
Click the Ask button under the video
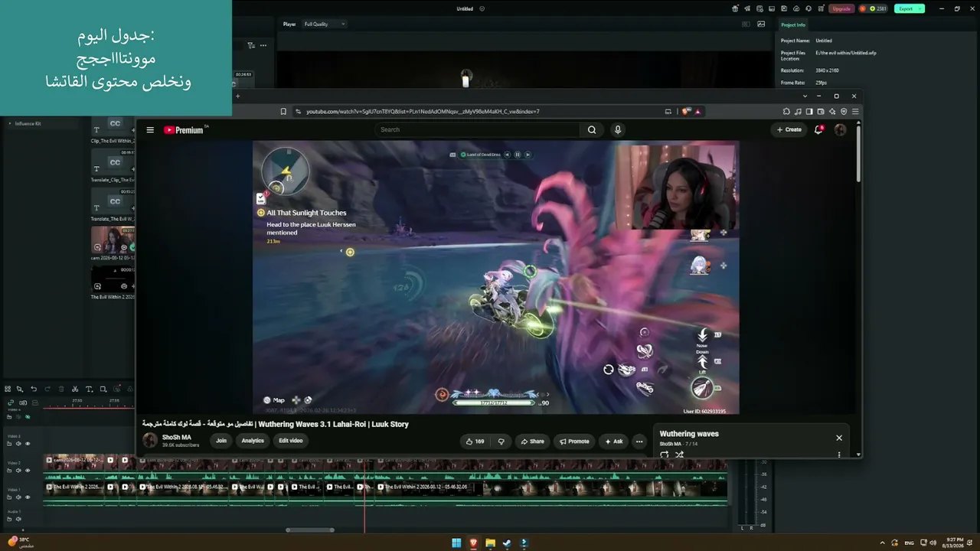tap(614, 442)
